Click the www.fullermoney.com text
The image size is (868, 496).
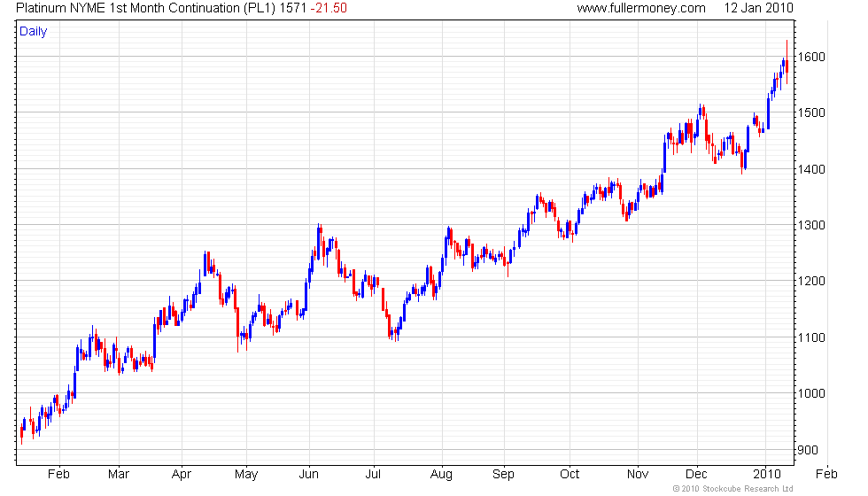click(x=641, y=8)
